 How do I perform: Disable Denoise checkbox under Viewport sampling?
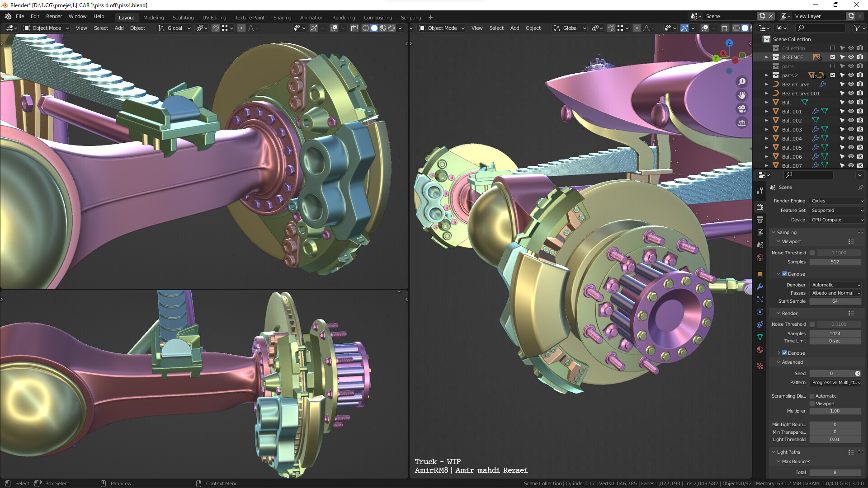tap(785, 274)
